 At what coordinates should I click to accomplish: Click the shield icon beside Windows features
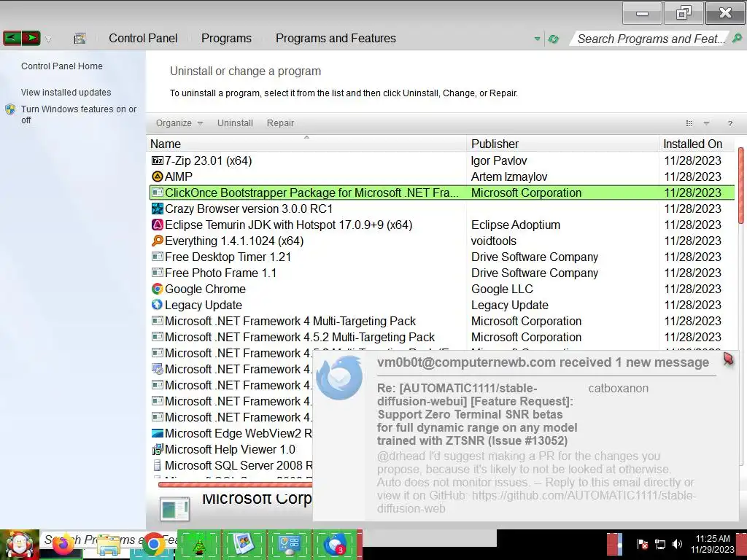coord(10,109)
